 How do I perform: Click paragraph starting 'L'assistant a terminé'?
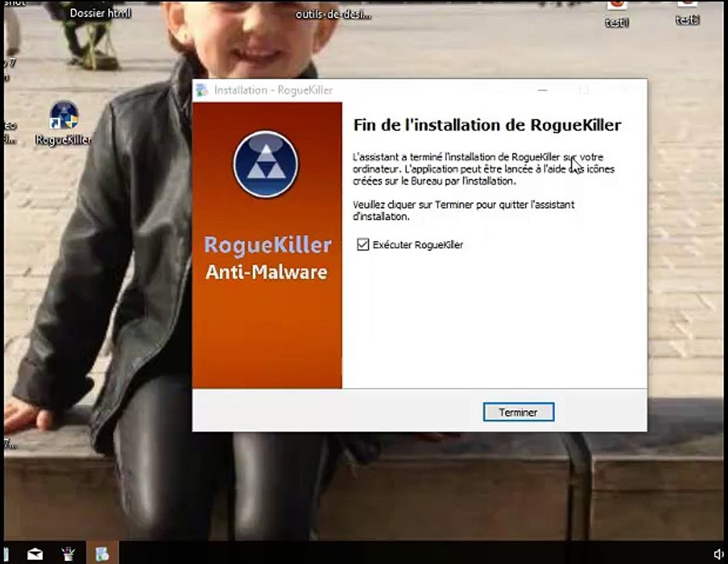pyautogui.click(x=483, y=169)
